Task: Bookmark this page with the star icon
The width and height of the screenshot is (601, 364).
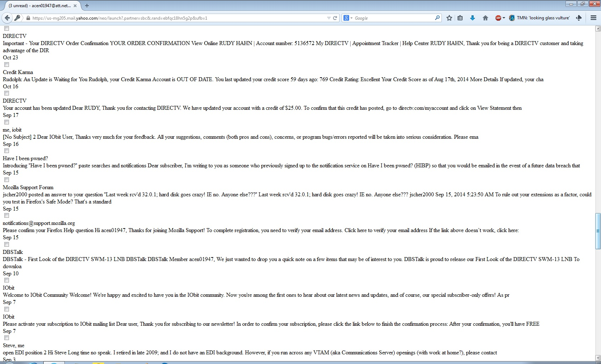Action: [x=449, y=18]
